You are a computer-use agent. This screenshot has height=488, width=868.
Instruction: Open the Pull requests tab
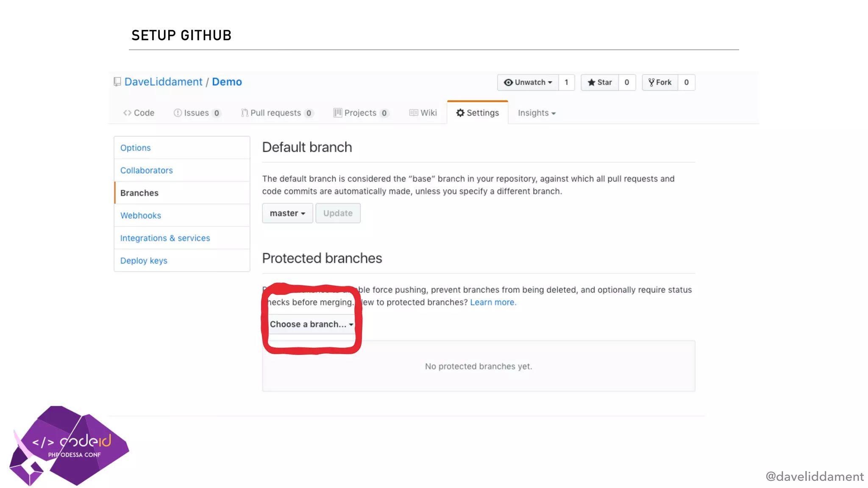tap(277, 113)
